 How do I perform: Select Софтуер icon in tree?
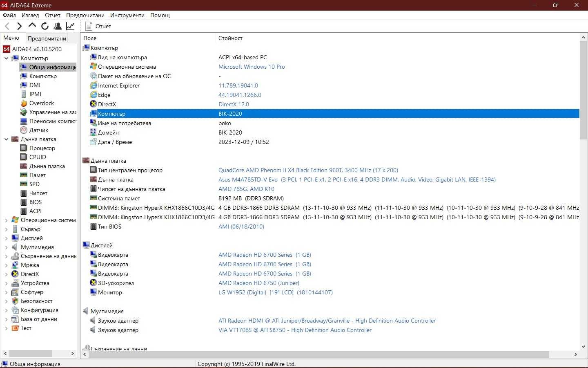point(15,292)
